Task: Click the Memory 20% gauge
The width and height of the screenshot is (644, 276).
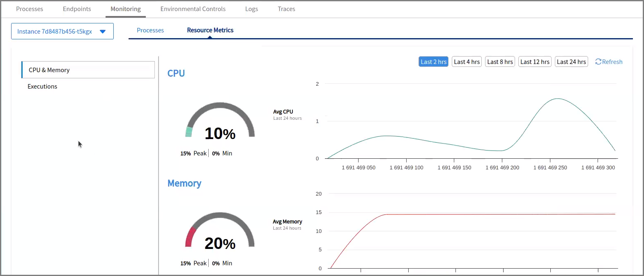Action: [220, 233]
